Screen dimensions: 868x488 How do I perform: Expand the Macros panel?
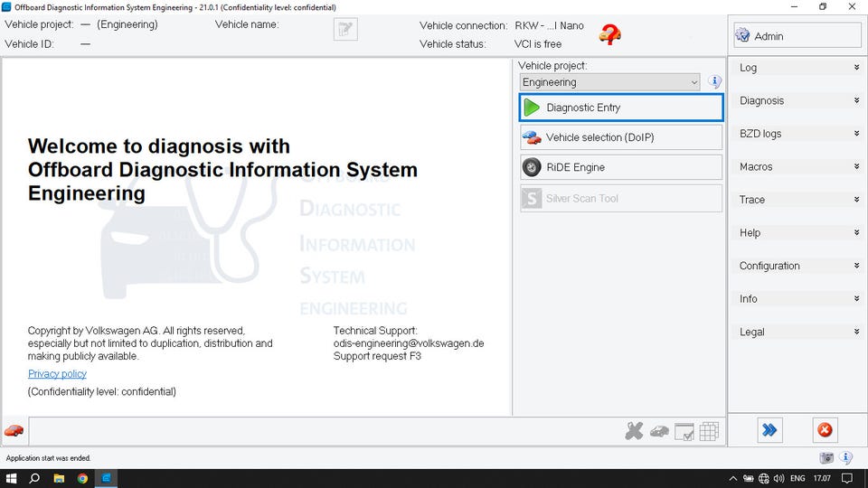798,166
